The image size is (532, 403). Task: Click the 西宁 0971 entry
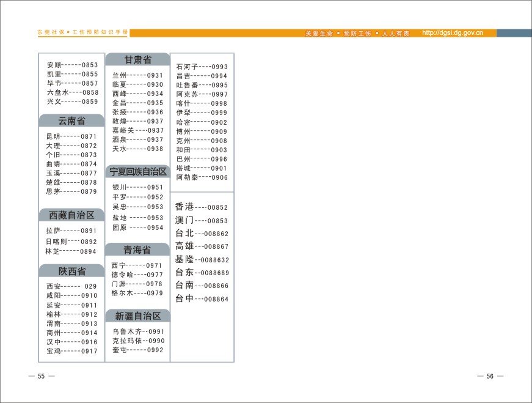pos(137,265)
